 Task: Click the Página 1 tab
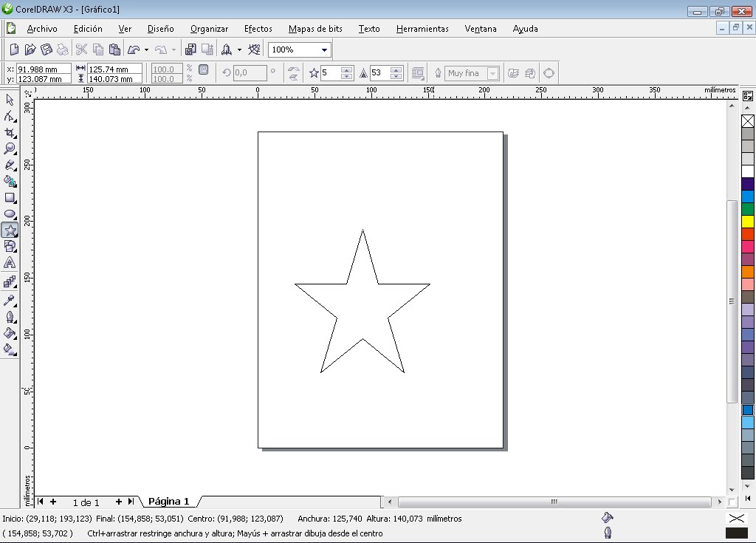point(168,502)
